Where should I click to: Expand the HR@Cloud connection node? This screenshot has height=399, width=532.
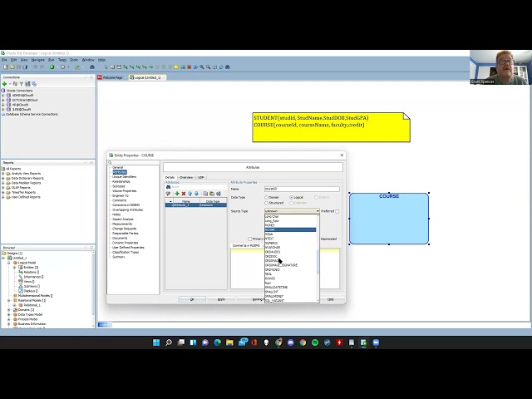tap(3, 105)
